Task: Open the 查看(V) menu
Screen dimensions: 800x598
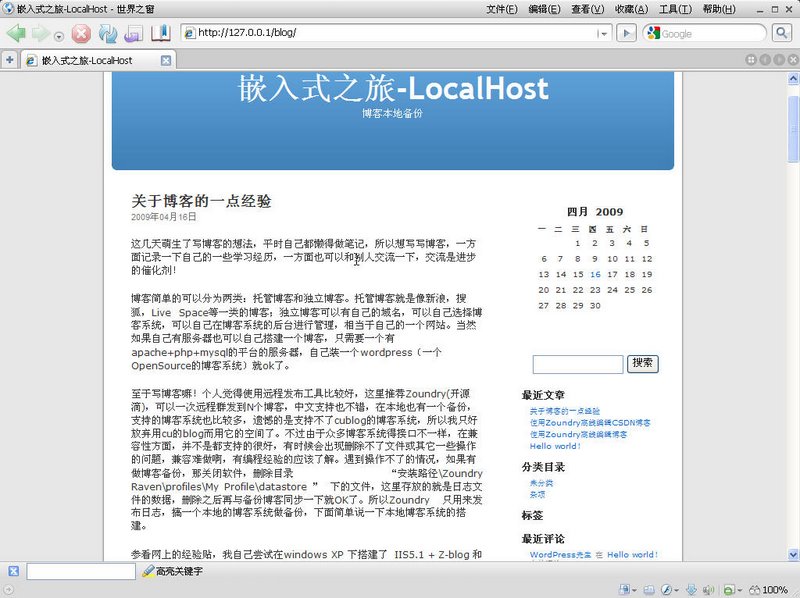Action: [588, 9]
